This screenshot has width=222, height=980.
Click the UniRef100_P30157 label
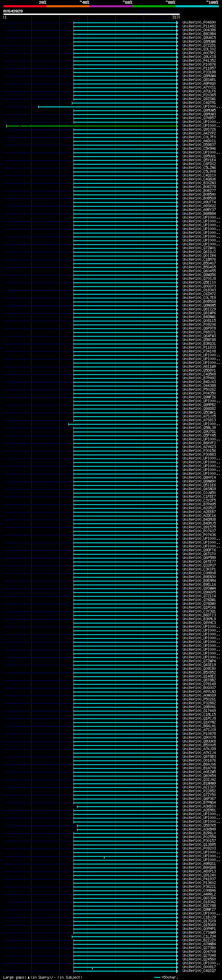[199, 840]
